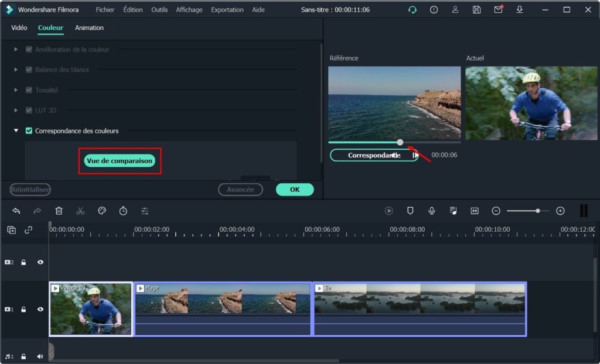Select the scissors Split tool
This screenshot has height=364, width=600.
(x=80, y=211)
